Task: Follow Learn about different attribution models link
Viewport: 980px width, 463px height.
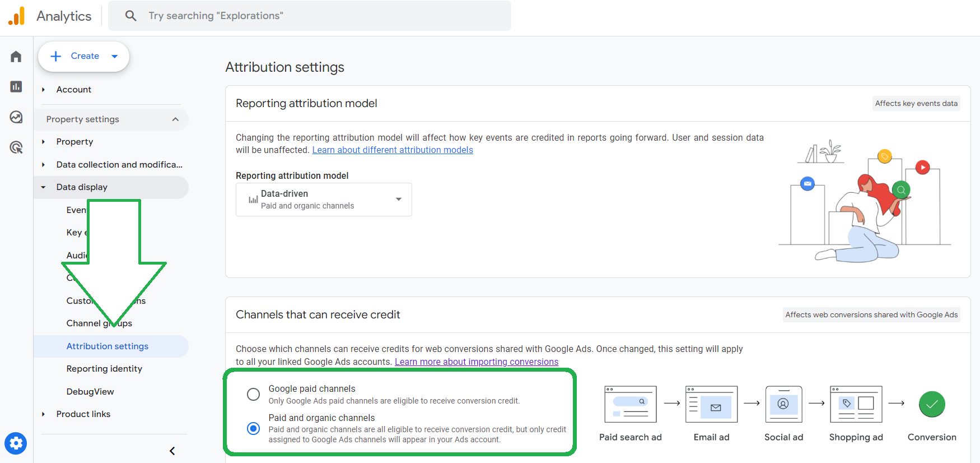Action: pos(393,150)
